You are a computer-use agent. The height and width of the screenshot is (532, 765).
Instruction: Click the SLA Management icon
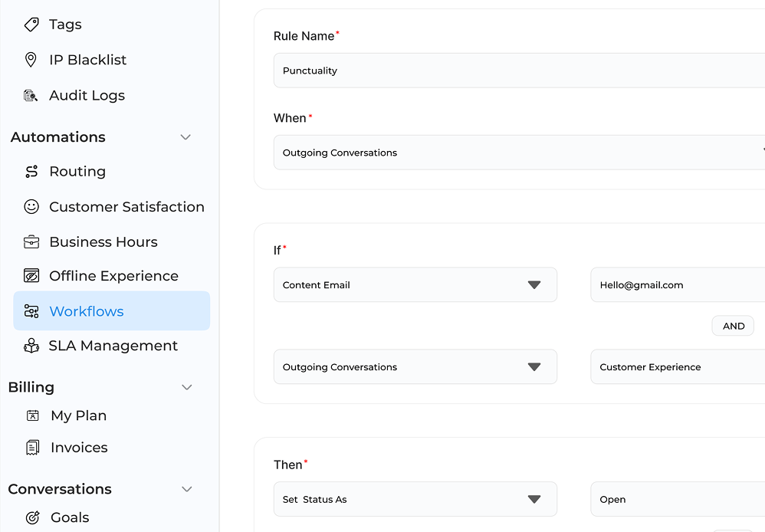point(31,346)
